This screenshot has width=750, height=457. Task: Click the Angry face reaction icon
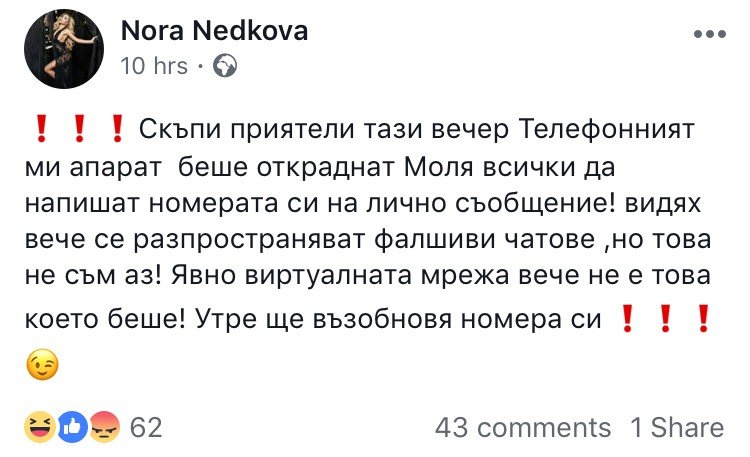click(106, 427)
